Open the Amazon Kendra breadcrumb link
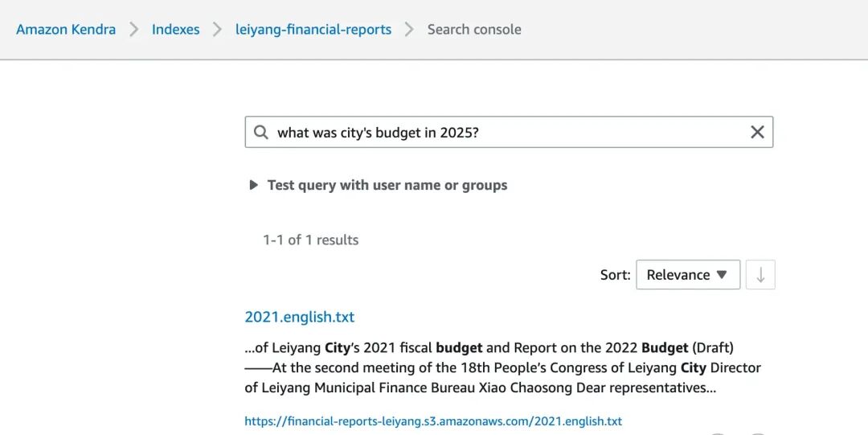Viewport: 868px width, 435px height. (x=66, y=30)
